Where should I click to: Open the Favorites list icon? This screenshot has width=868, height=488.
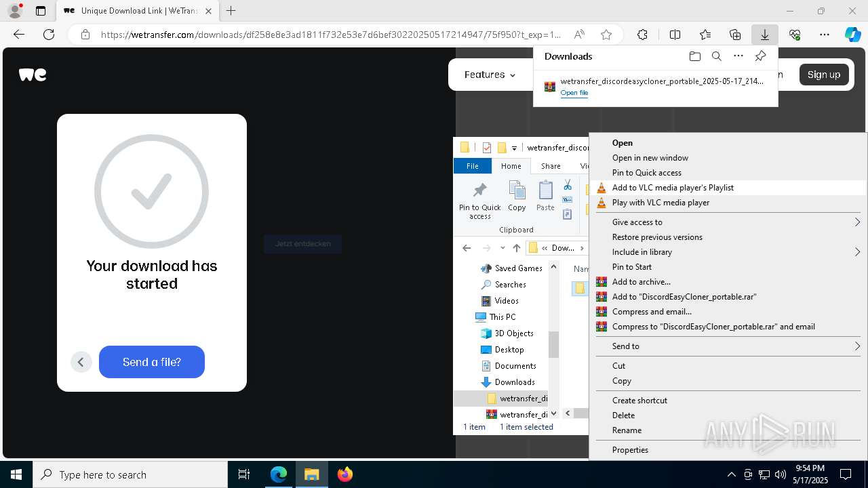(705, 35)
